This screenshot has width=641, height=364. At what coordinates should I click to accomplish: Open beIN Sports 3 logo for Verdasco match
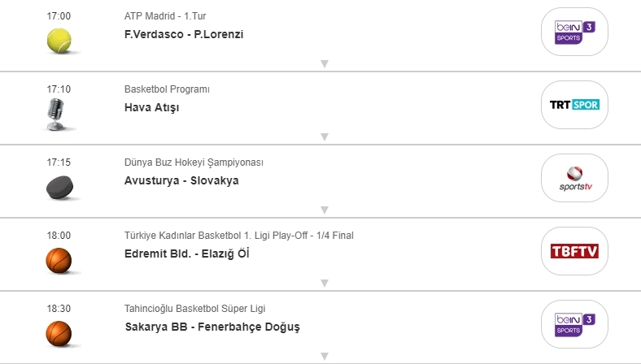[x=574, y=32]
